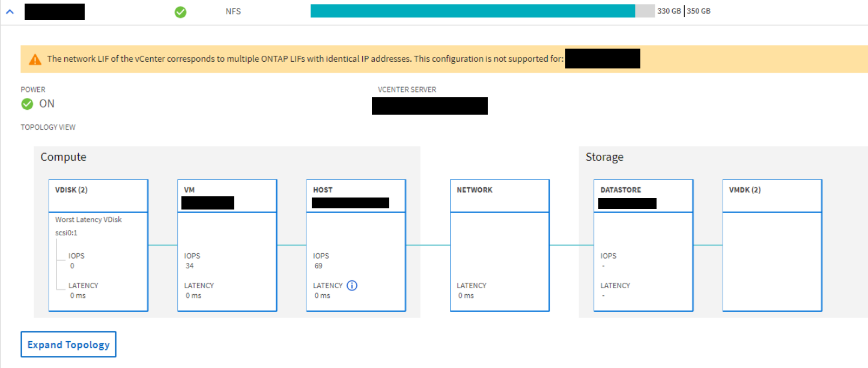Screen dimensions: 868x368
Task: Click the 350 GB total capacity value
Action: point(699,11)
